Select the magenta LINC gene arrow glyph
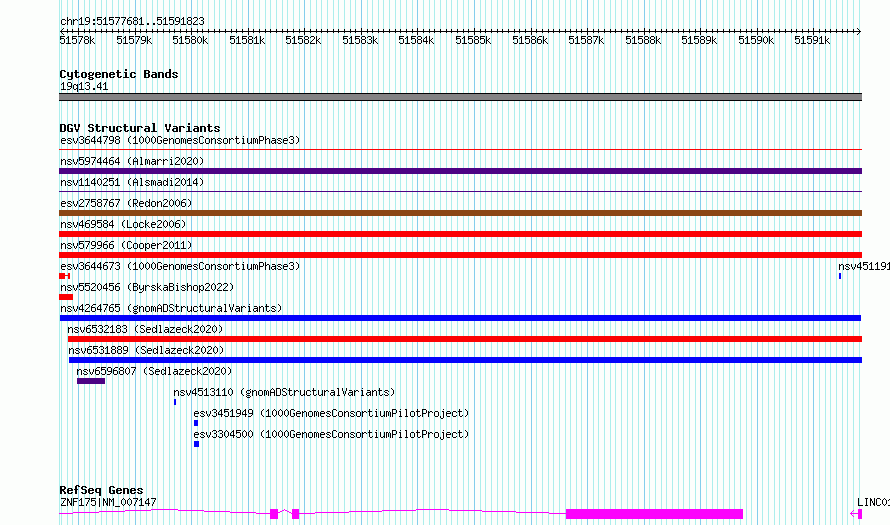This screenshot has height=525, width=890. coord(857,514)
